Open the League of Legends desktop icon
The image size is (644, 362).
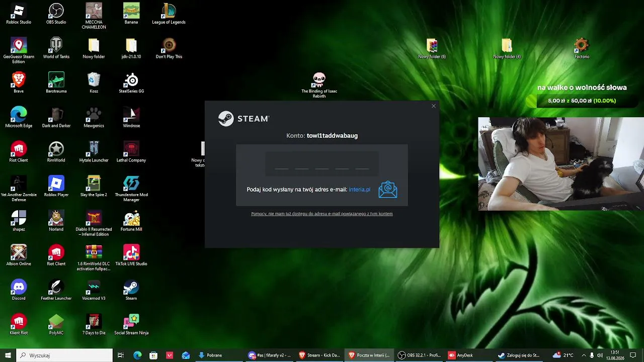click(x=169, y=14)
